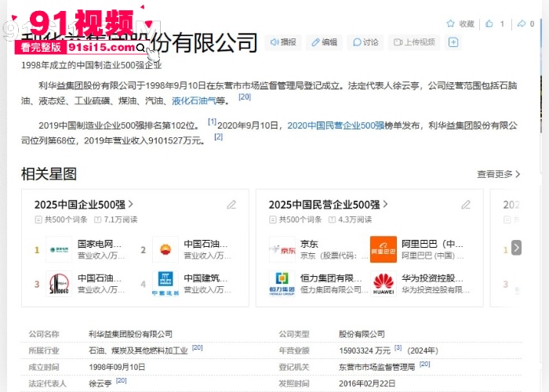
Task: Open the HUAWEI logo thumbnail
Action: [x=384, y=284]
